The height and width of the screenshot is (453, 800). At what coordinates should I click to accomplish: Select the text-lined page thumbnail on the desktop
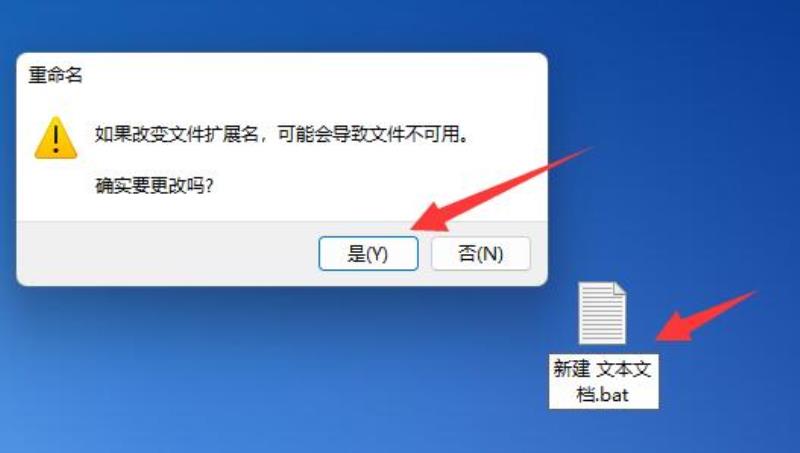pos(602,313)
